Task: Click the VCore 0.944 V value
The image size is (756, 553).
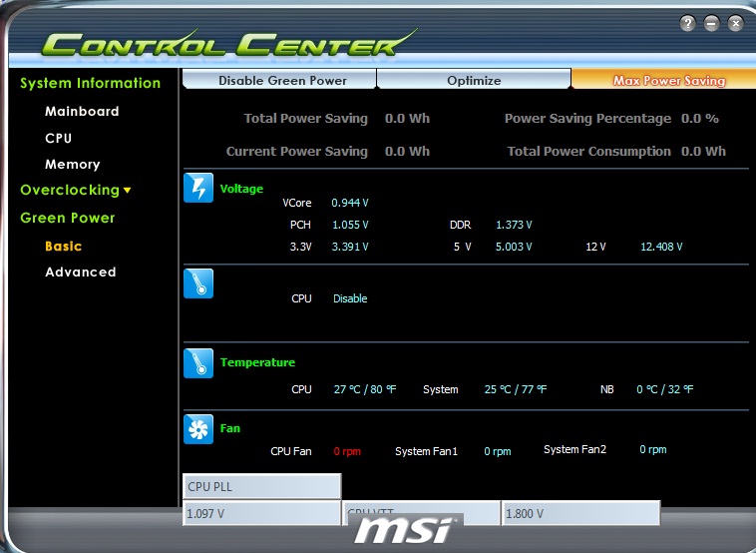Action: (349, 203)
